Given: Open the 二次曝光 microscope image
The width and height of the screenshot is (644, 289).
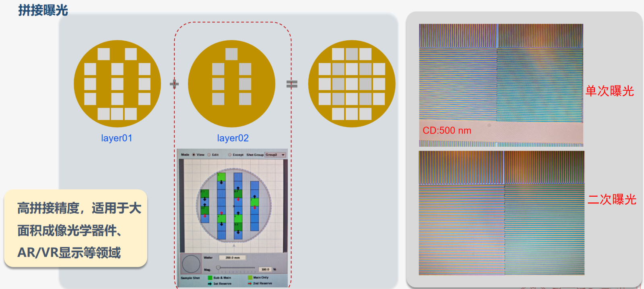Looking at the screenshot, I should (x=502, y=213).
